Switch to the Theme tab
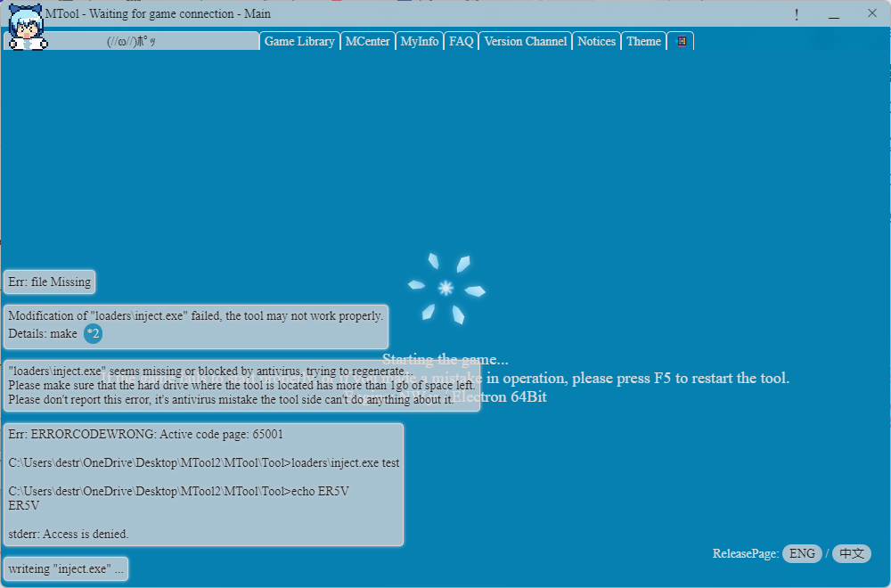This screenshot has width=891, height=588. 644,41
